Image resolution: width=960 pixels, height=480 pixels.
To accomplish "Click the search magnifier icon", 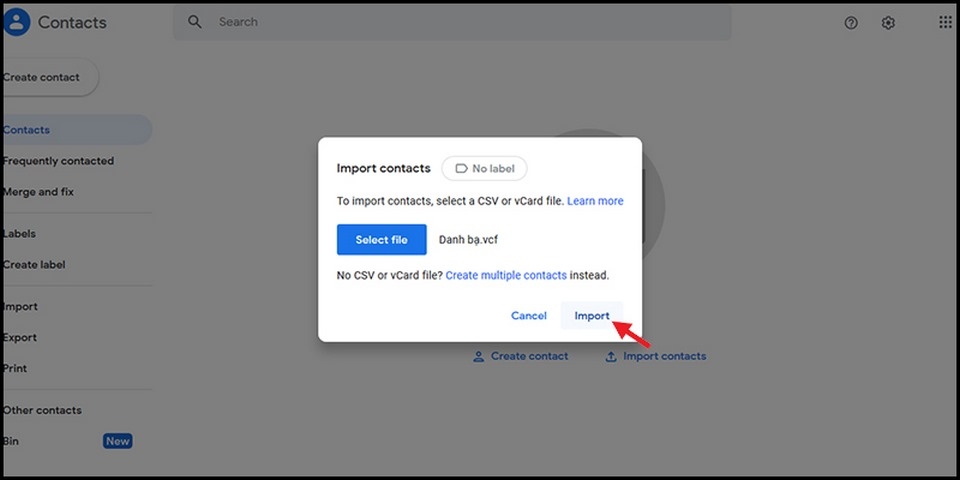I will point(195,22).
